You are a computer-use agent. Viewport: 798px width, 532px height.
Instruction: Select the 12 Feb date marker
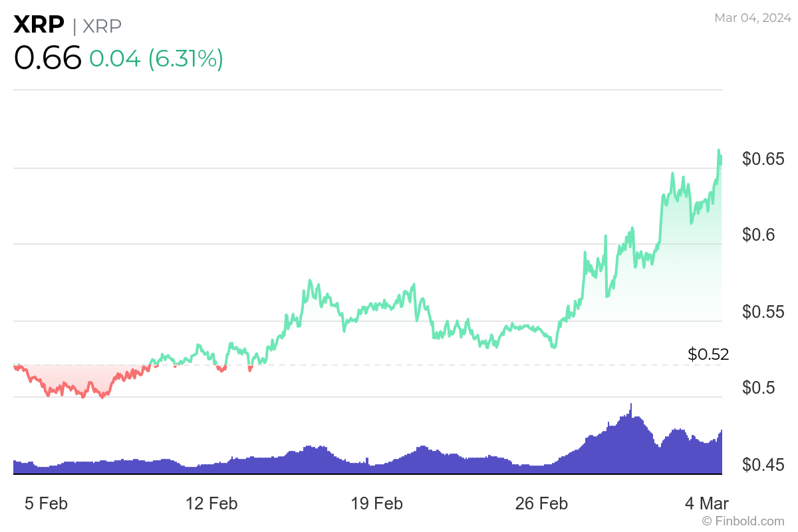(211, 503)
